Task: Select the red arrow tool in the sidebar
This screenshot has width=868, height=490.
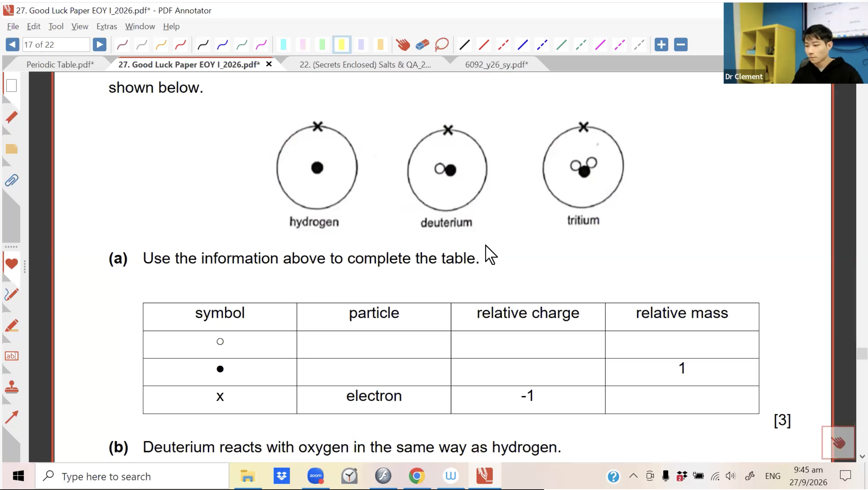Action: (11, 417)
